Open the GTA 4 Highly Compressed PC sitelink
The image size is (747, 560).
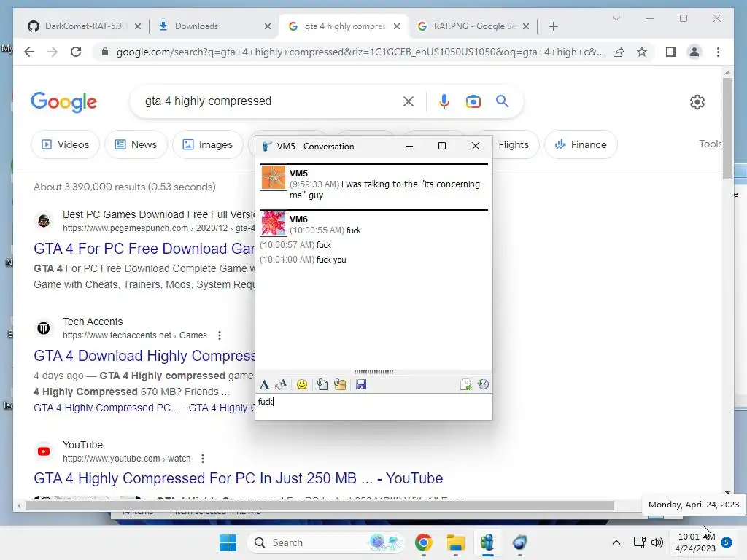[x=106, y=408]
